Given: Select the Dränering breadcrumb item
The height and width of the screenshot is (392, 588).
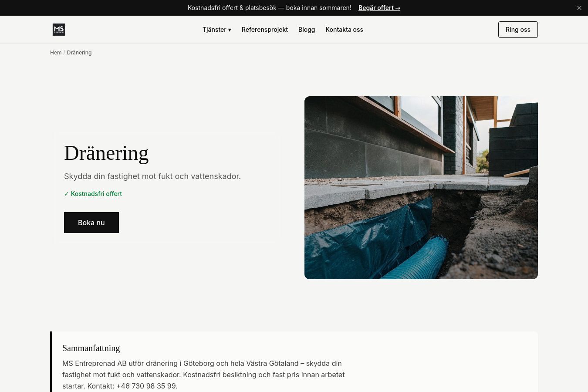Looking at the screenshot, I should click(79, 53).
